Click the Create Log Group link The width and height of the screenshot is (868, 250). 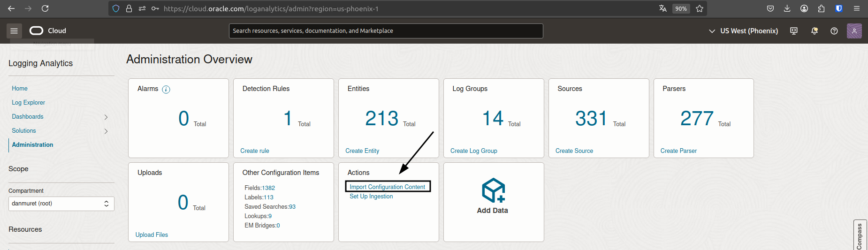tap(473, 151)
